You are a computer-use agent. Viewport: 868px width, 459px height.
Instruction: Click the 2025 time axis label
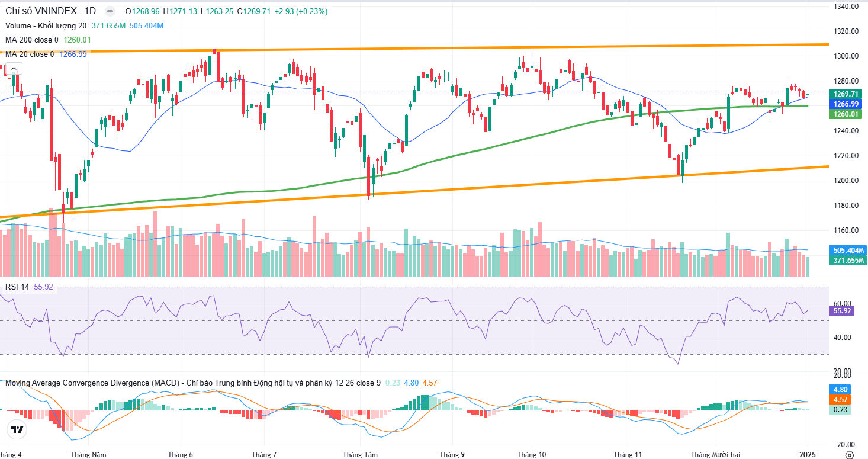click(x=808, y=455)
